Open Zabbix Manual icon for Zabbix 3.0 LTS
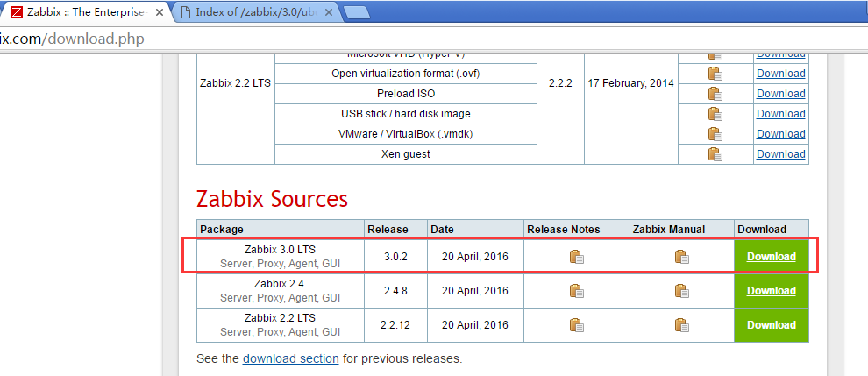Screen dimensions: 868x376 (x=681, y=257)
